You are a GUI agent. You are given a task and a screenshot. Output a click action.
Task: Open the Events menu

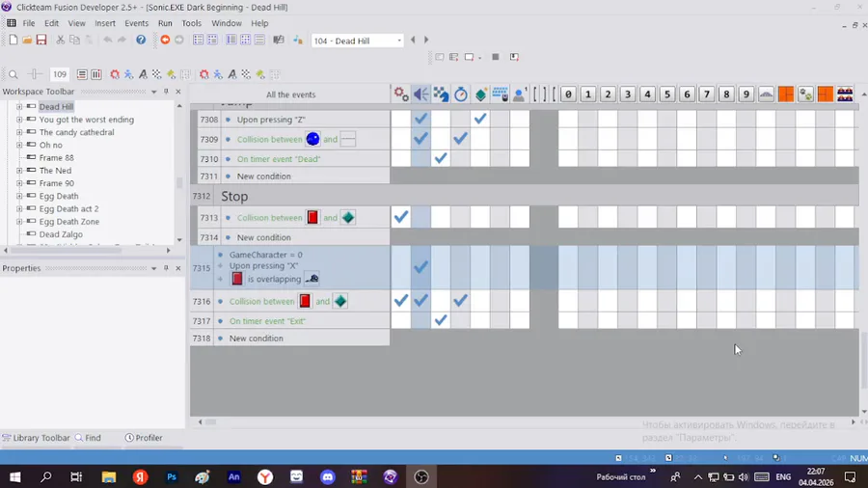click(x=136, y=23)
